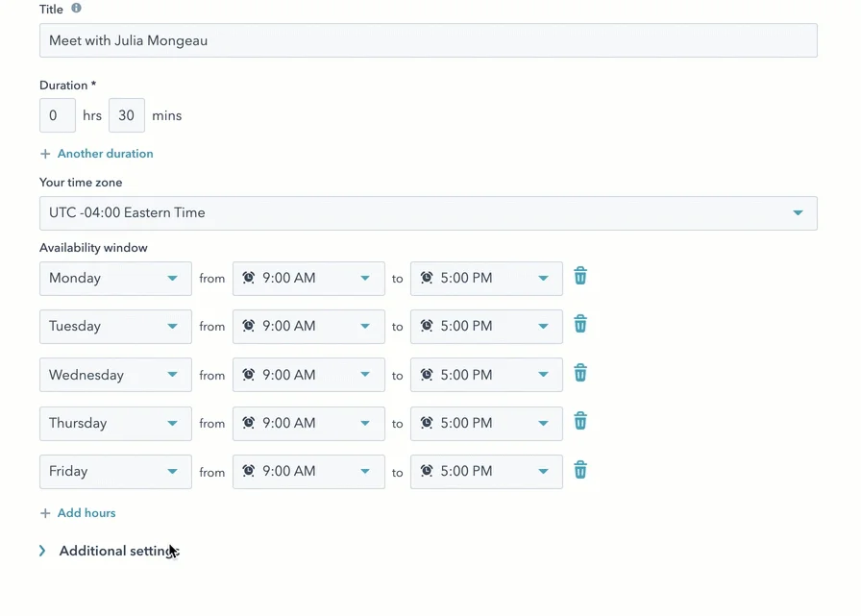This screenshot has height=616, width=861.
Task: Click into the Title text field
Action: point(429,40)
